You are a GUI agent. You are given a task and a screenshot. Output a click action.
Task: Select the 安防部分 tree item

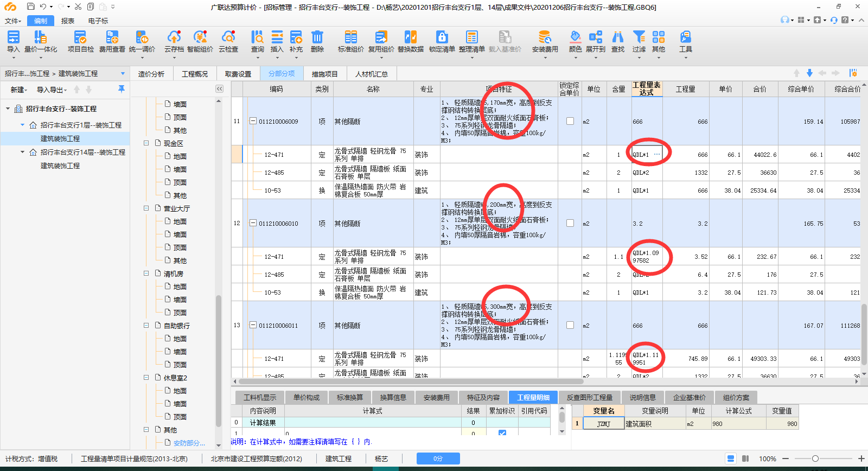click(x=189, y=443)
